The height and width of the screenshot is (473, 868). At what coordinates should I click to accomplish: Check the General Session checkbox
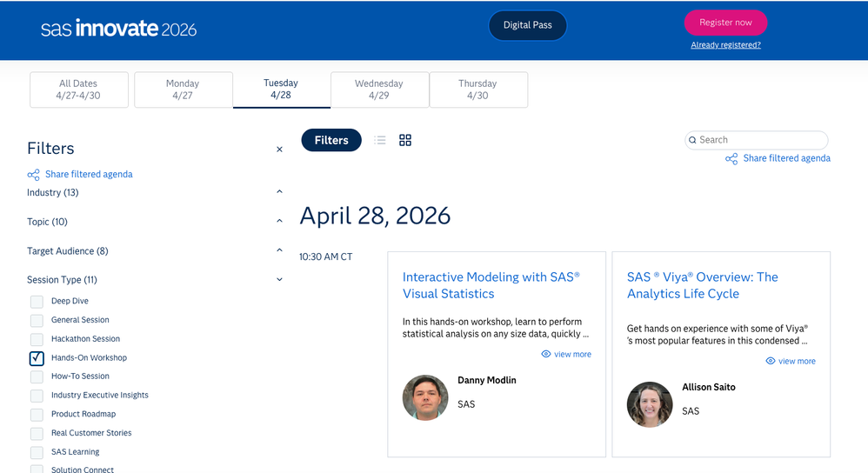[37, 320]
